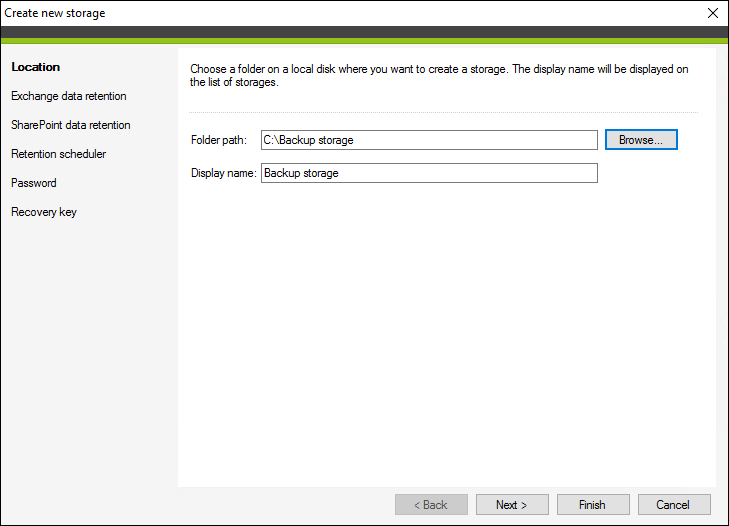Go to Exchange data retention step
Viewport: 729px width, 526px height.
69,96
